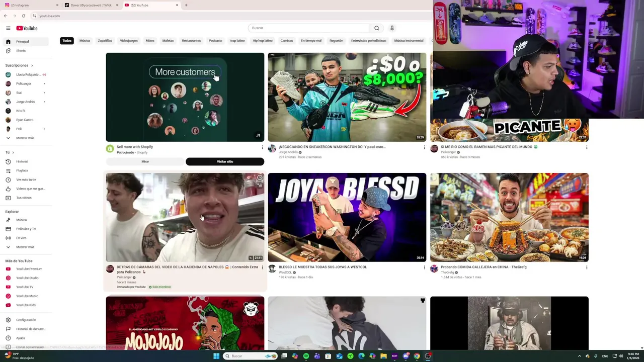Open YouTube Kids link
The height and width of the screenshot is (362, 644).
[27, 305]
